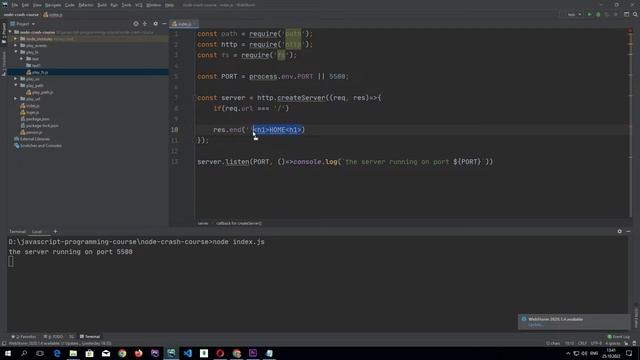Expand the play_os folder
Viewport: 640px width, 360px height.
click(x=16, y=79)
